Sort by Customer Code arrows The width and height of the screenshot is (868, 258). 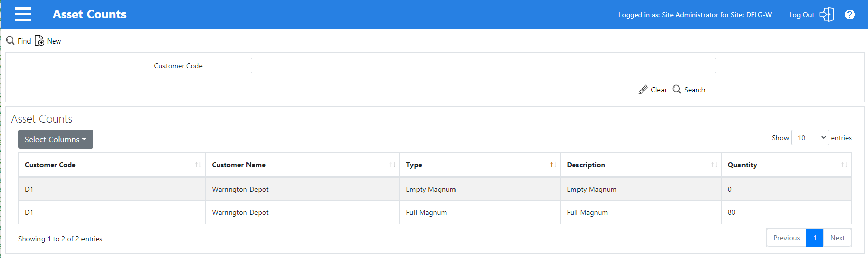pyautogui.click(x=198, y=165)
